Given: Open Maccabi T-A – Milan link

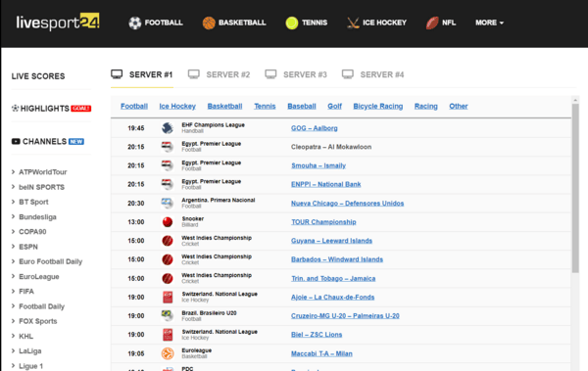Looking at the screenshot, I should tap(321, 353).
